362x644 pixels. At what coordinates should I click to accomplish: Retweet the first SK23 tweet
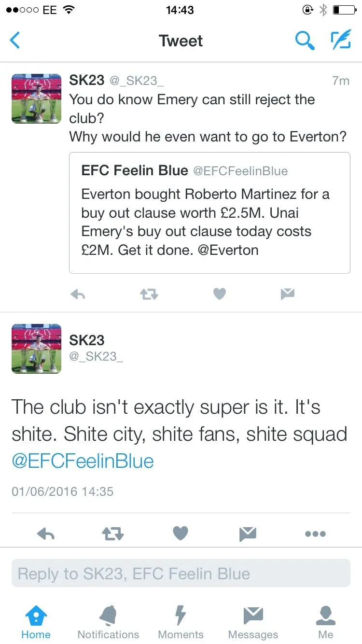click(x=149, y=294)
